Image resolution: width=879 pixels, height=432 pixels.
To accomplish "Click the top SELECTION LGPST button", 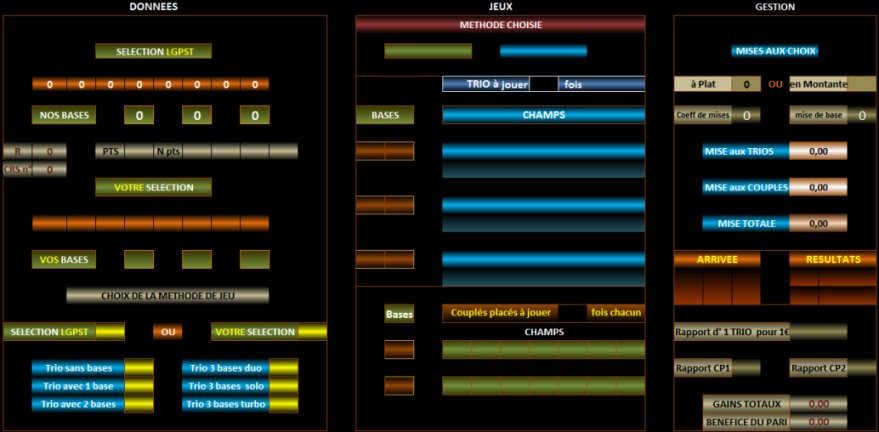I will click(153, 51).
